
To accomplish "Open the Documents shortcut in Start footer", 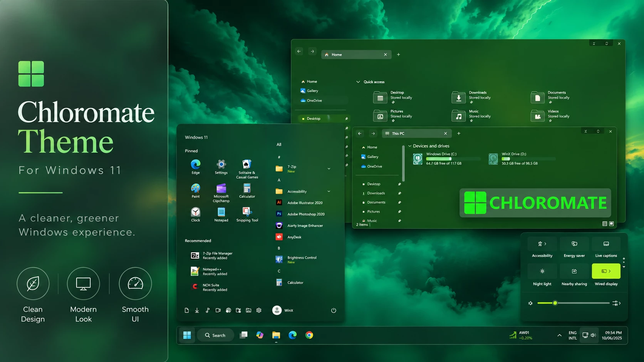I will 187,310.
